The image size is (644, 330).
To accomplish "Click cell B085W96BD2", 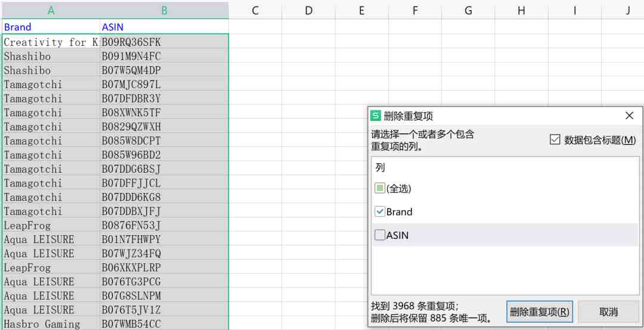I will tap(165, 155).
